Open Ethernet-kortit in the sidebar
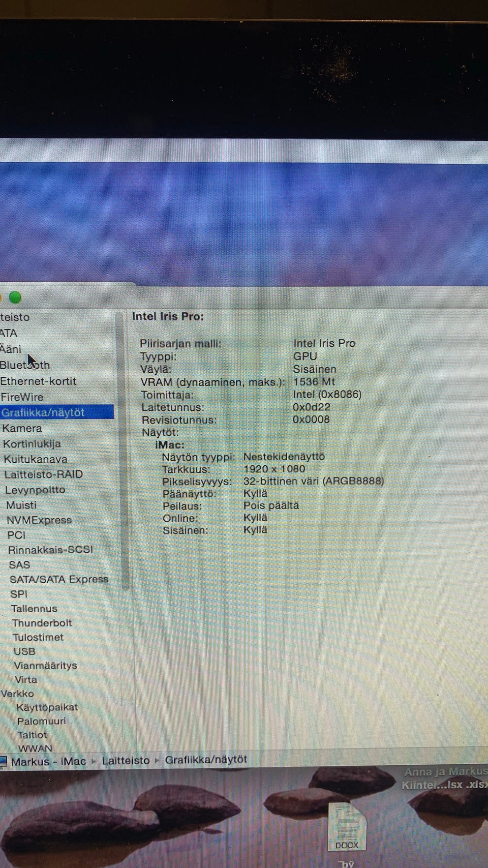 coord(38,381)
